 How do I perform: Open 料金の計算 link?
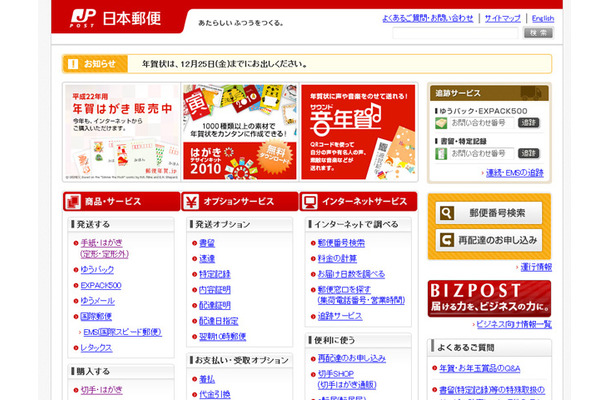[337, 259]
